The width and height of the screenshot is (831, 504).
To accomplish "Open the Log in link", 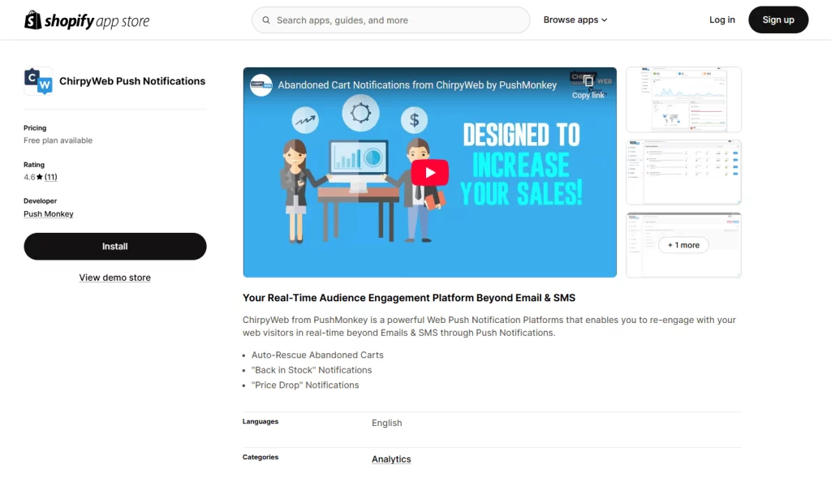I will click(x=721, y=19).
